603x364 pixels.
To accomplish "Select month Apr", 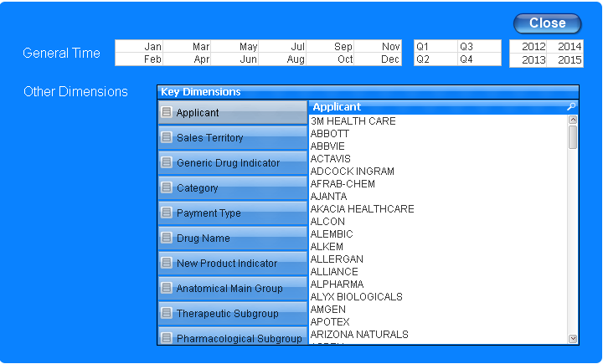I will [x=187, y=59].
